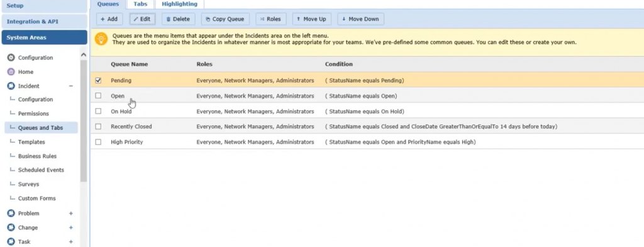The width and height of the screenshot is (644, 247).
Task: Click the Roles column header
Action: pyautogui.click(x=204, y=64)
